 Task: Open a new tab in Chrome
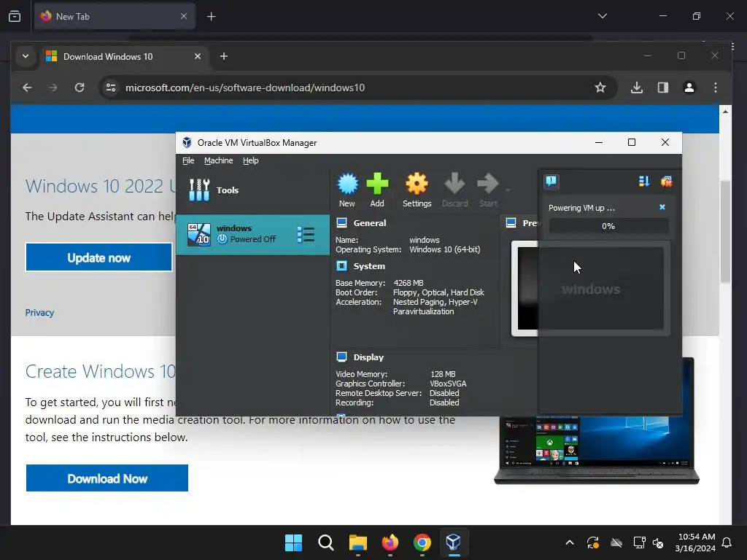point(224,56)
